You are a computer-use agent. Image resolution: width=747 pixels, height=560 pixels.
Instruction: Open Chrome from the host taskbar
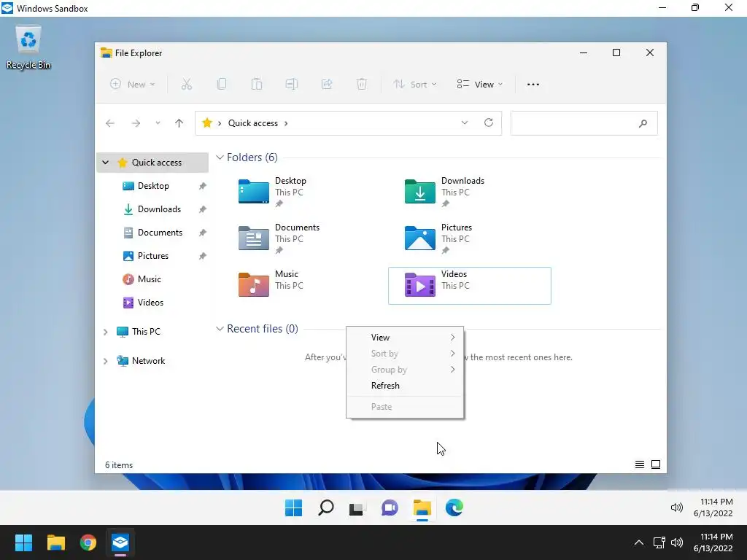[x=88, y=542]
